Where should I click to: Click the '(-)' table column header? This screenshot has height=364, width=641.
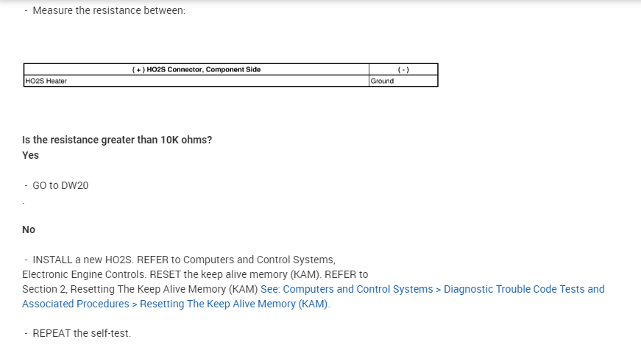(x=403, y=70)
